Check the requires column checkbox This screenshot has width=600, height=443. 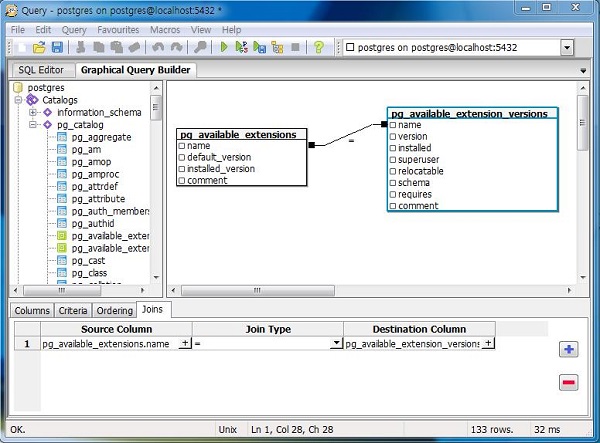tap(393, 194)
